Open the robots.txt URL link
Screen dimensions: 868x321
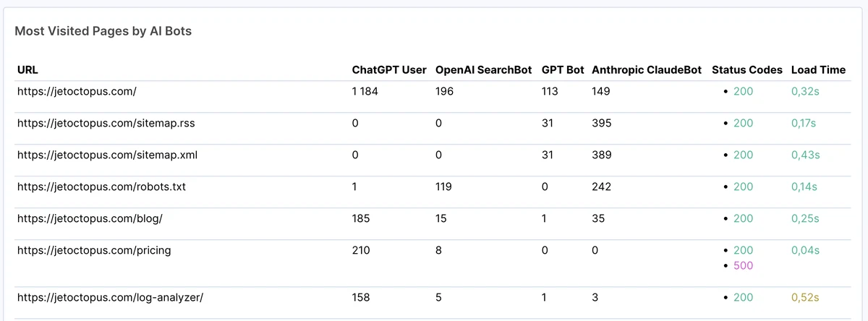[x=102, y=187]
